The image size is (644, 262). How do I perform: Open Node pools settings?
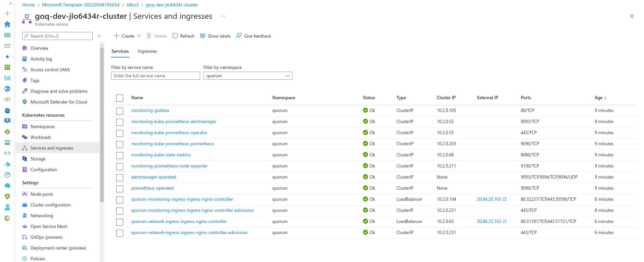(42, 194)
